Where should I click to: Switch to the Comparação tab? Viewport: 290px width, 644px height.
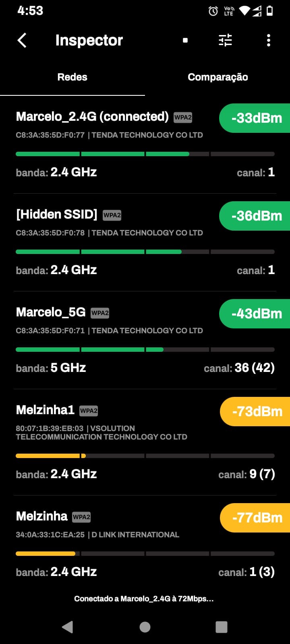[x=217, y=77]
